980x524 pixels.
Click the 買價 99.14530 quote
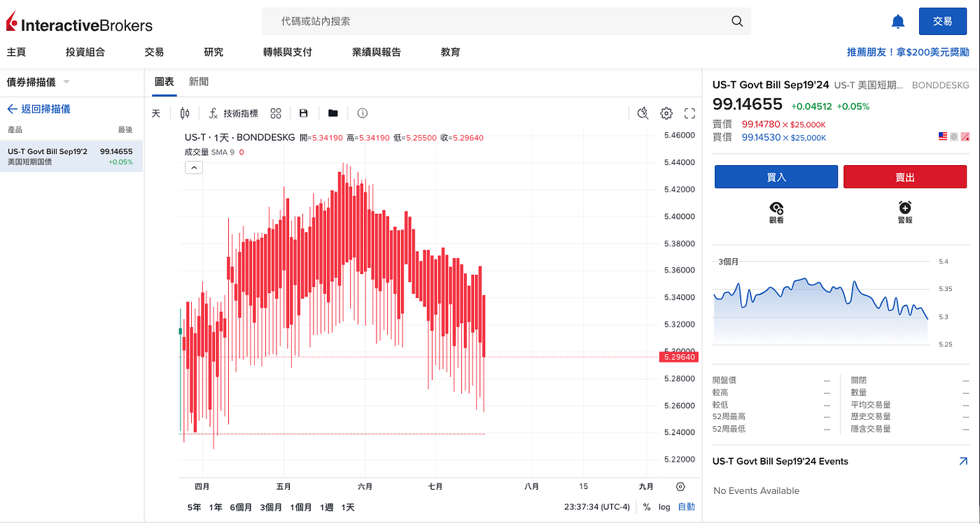click(x=769, y=137)
